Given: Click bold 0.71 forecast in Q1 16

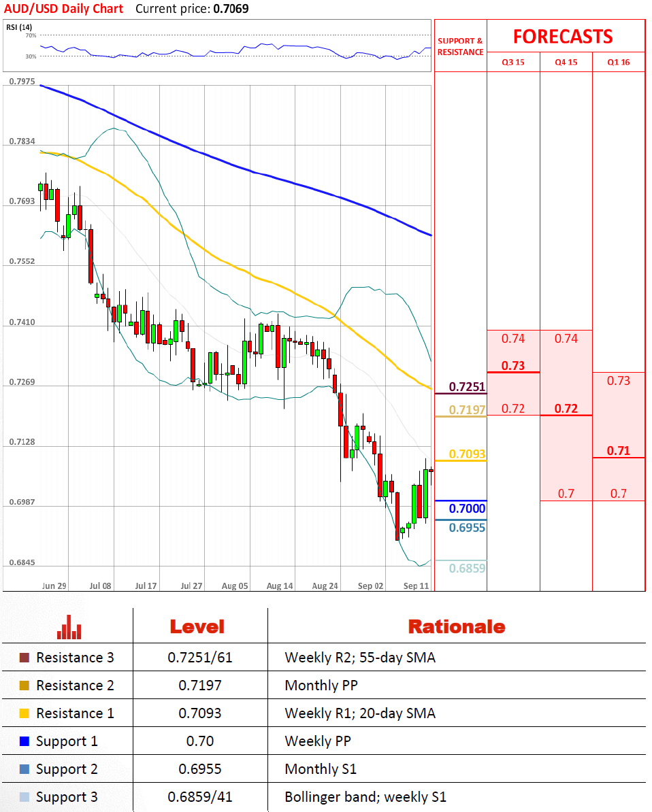Looking at the screenshot, I should 619,451.
